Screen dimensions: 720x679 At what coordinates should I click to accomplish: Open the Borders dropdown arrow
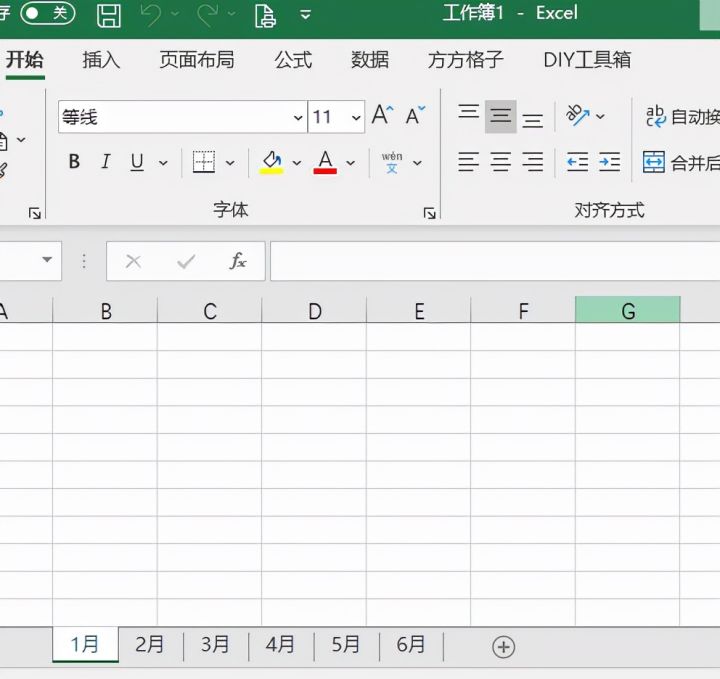coord(230,163)
